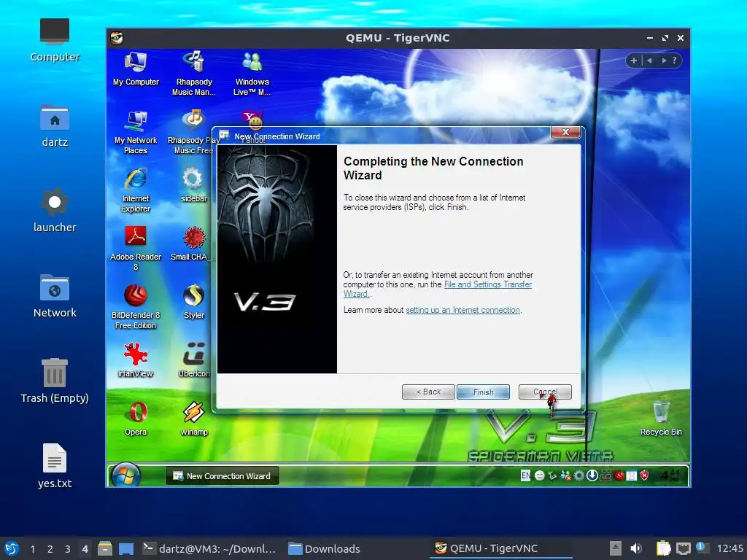
Task: Click the plus button in sidebar control
Action: click(634, 61)
